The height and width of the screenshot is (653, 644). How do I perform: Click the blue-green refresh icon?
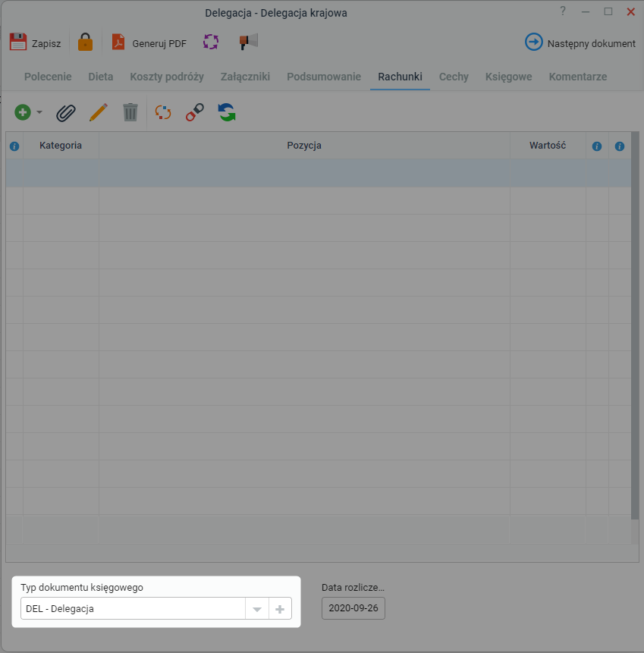pos(227,112)
